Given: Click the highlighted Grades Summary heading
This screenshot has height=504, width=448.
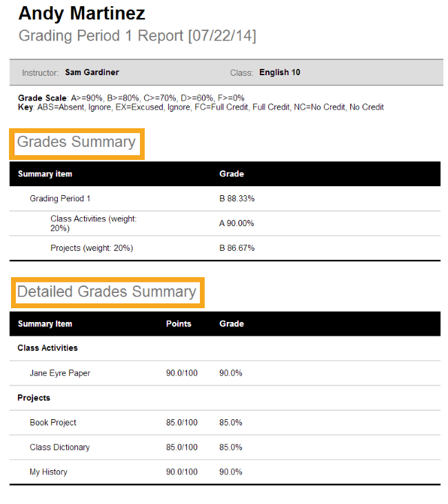Looking at the screenshot, I should pyautogui.click(x=77, y=142).
